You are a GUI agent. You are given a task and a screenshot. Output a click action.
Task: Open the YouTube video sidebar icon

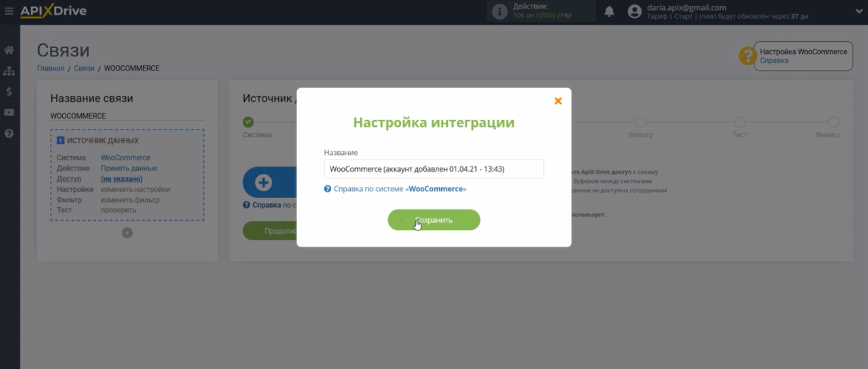pos(9,112)
